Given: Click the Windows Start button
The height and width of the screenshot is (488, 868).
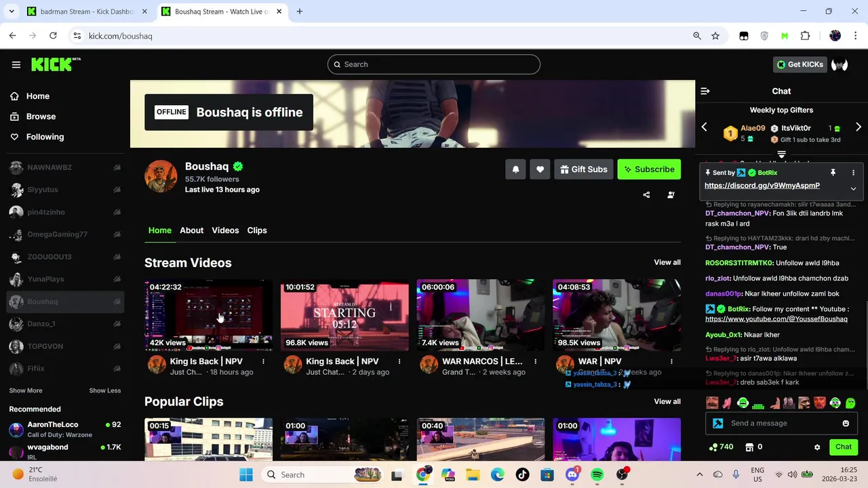Looking at the screenshot, I should [246, 474].
